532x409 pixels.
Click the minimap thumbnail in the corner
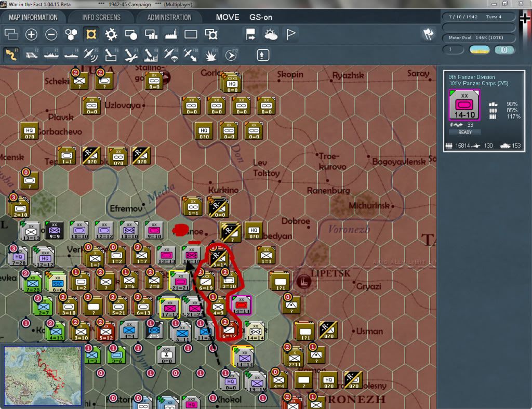tap(43, 375)
